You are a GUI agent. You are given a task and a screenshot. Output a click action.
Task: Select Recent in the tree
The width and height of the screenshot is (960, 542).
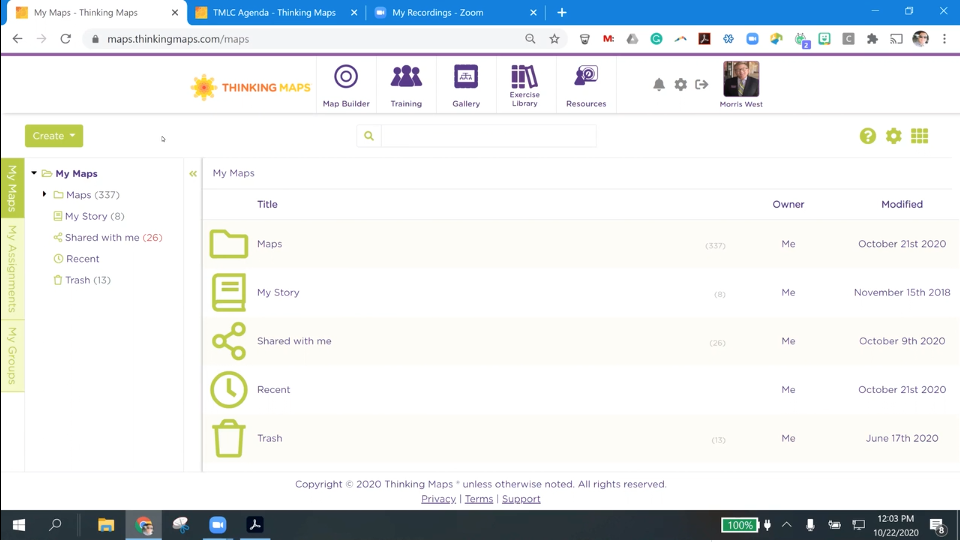pos(82,258)
